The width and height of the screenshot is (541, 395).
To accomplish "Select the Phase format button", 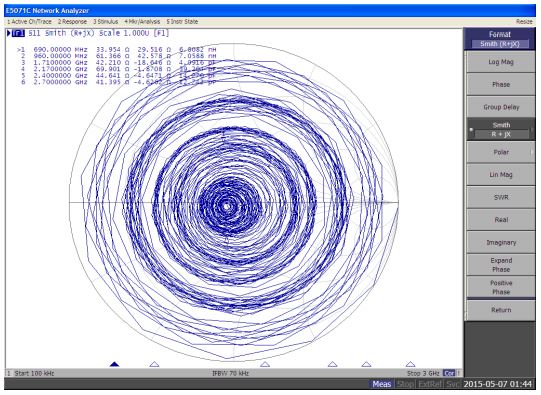I will pyautogui.click(x=501, y=85).
